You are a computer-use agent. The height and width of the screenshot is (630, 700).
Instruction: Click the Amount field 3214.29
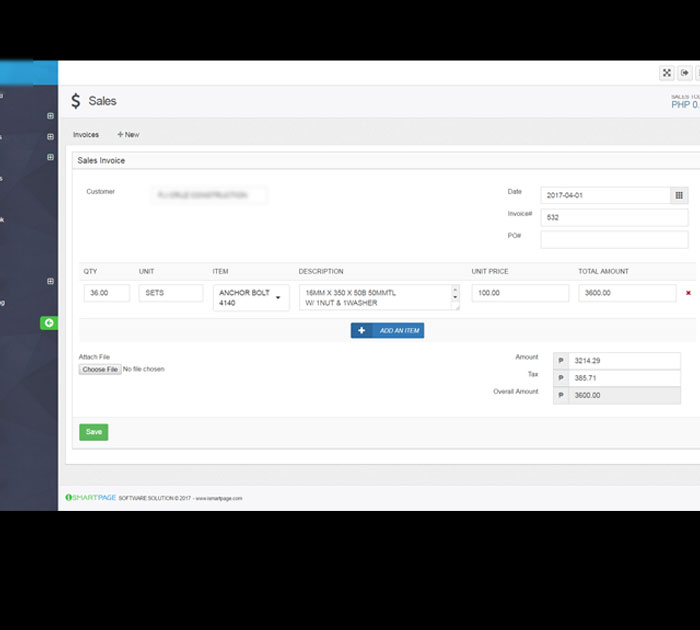click(625, 361)
